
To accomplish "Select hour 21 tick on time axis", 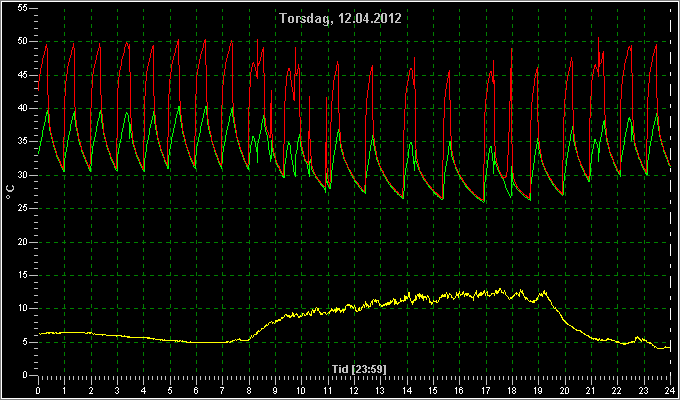I will tap(591, 390).
